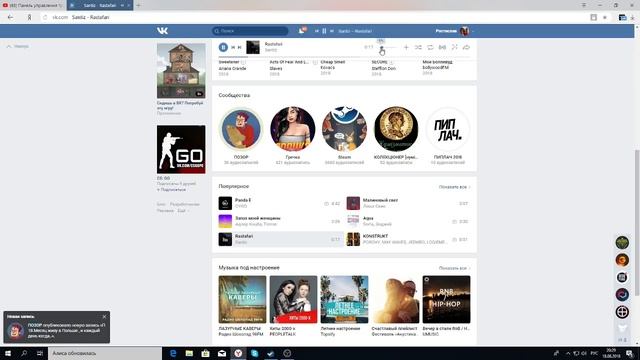Go to previous track in audio player
Screen dimensions: 640x360
click(233, 47)
